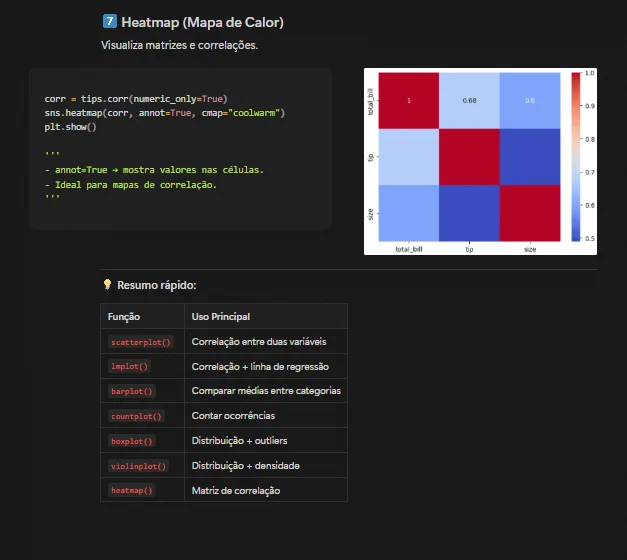Click the comment 'annot=True → mostra valores nas células.'
Image resolution: width=627 pixels, height=560 pixels.
(x=159, y=170)
